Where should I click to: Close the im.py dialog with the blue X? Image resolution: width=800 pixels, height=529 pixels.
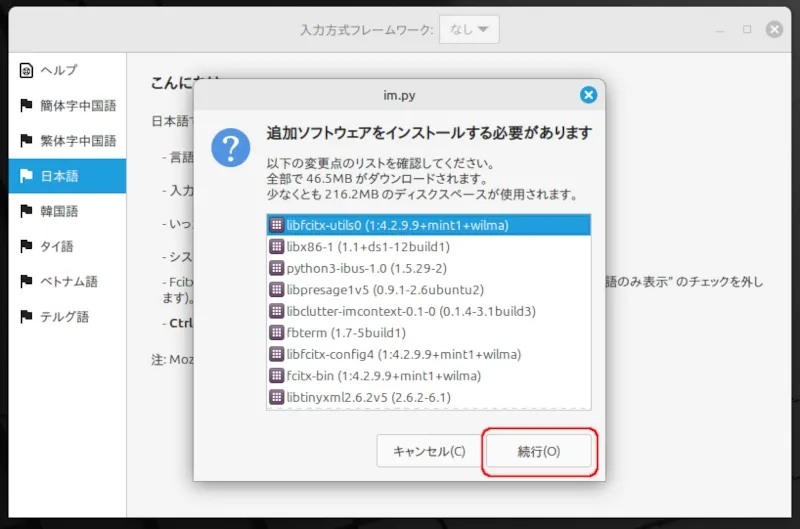[588, 95]
